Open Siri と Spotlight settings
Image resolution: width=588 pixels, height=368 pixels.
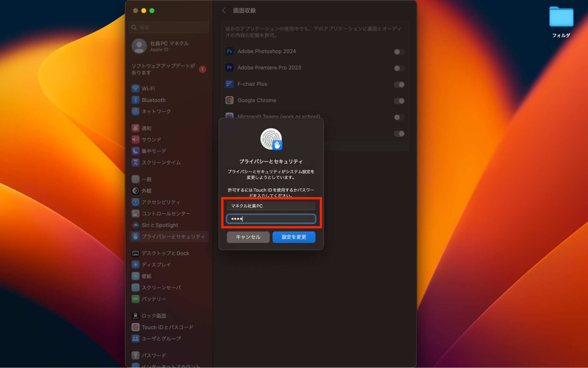pos(159,225)
